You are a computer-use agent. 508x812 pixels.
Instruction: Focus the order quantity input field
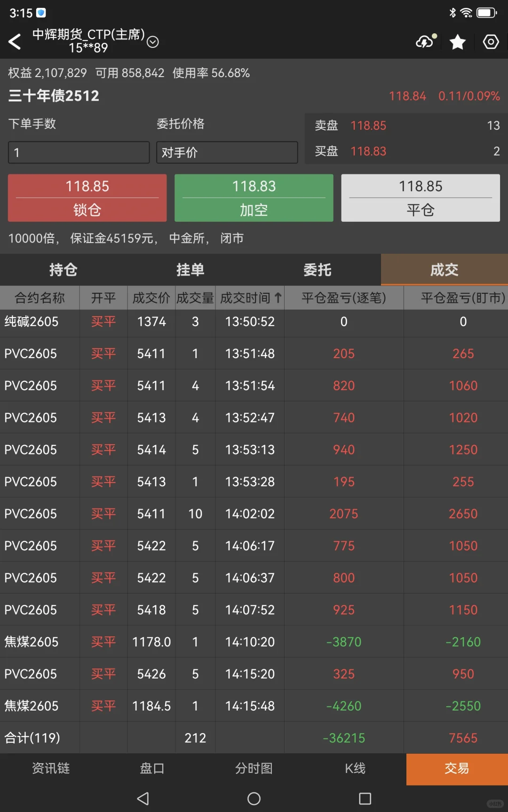pos(79,152)
